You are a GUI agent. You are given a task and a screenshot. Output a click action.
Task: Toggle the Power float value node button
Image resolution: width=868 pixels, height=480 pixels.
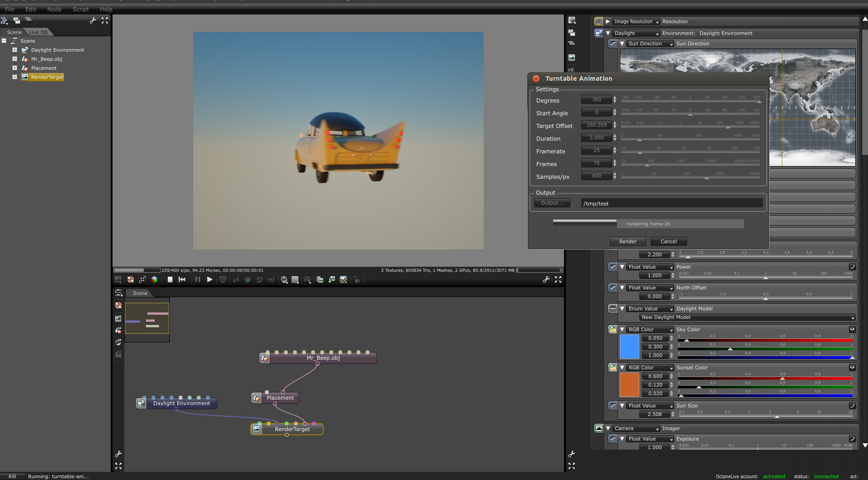(613, 267)
